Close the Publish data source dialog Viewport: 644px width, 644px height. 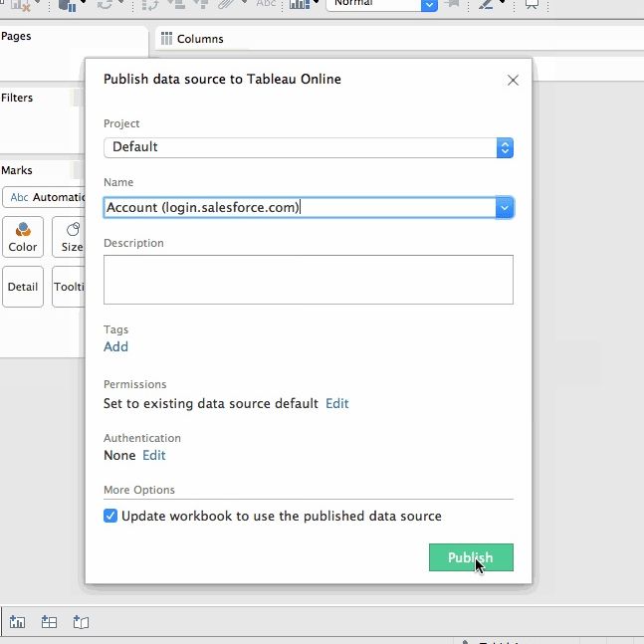tap(513, 80)
